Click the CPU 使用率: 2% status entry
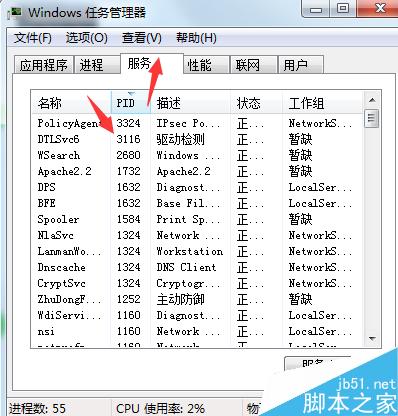398x416 pixels. point(160,409)
